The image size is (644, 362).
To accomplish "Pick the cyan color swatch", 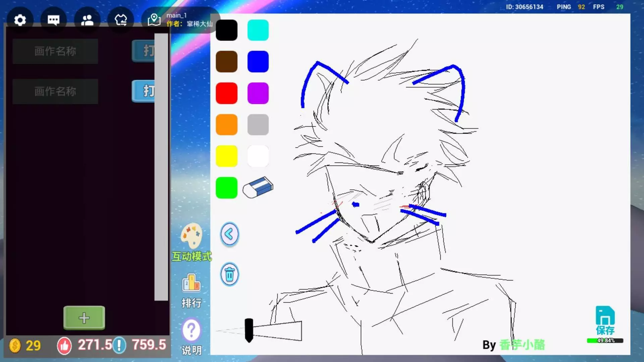I will 258,30.
